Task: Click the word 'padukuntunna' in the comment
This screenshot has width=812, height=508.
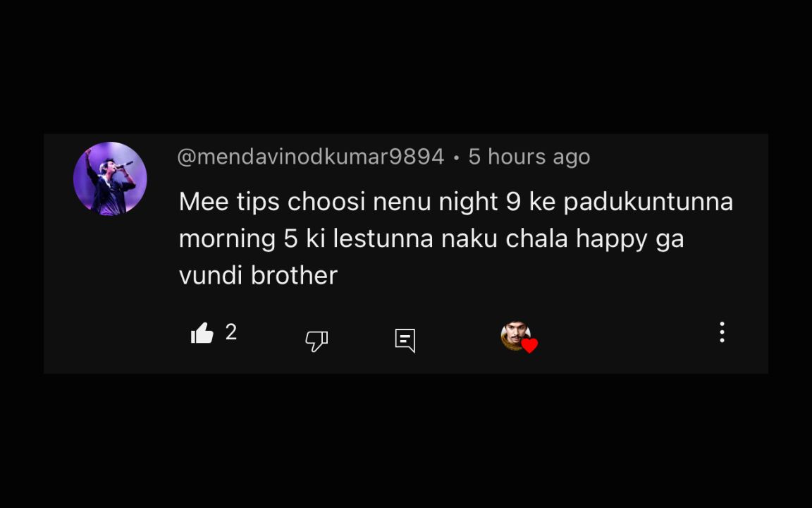Action: [648, 202]
